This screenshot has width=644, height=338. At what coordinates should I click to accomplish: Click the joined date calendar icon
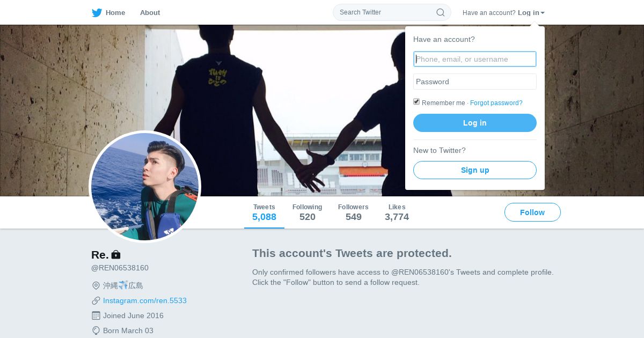tap(96, 315)
